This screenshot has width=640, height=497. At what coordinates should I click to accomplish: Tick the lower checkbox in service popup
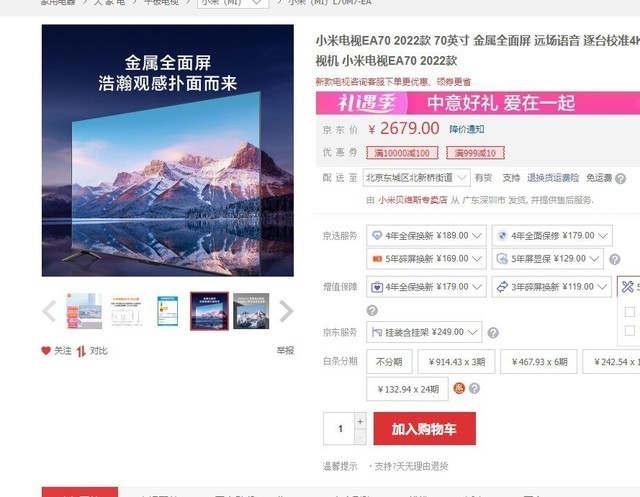tap(630, 330)
